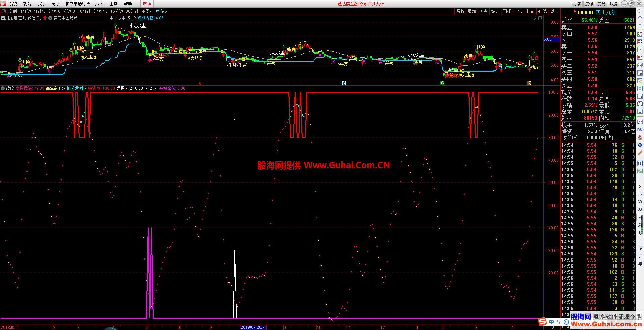Click the 买一 price 5.53
644x330 pixels.
(592, 60)
